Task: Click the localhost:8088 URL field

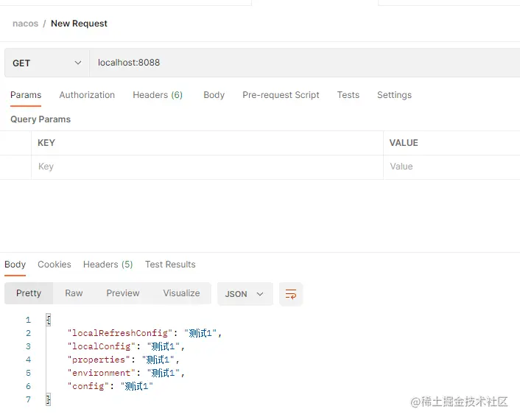Action: tap(295, 63)
